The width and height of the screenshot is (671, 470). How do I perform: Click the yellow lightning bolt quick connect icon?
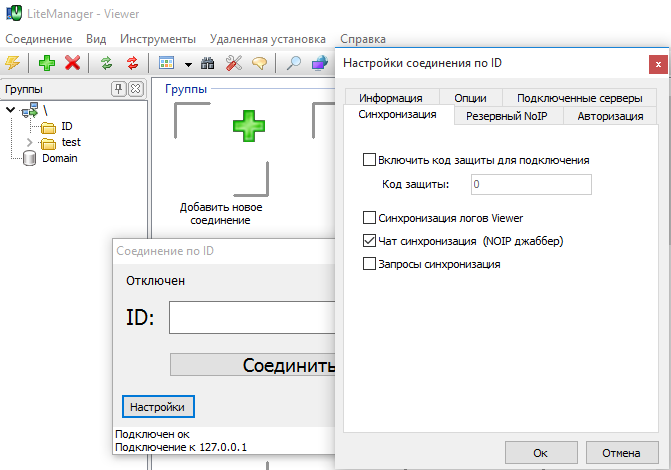pos(12,63)
